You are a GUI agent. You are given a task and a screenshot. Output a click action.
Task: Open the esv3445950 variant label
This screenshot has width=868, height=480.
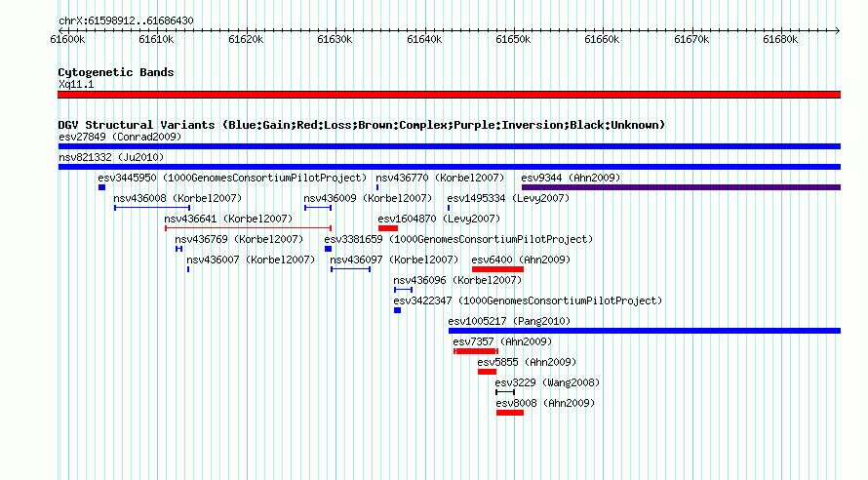(x=232, y=178)
